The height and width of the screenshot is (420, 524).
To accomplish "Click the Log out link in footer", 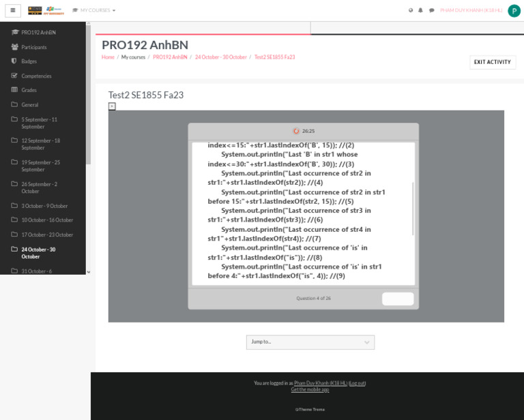I will tap(358, 383).
